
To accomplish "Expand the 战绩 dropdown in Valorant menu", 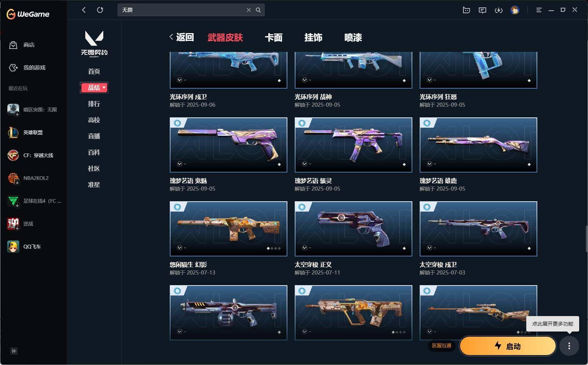I will click(x=94, y=88).
